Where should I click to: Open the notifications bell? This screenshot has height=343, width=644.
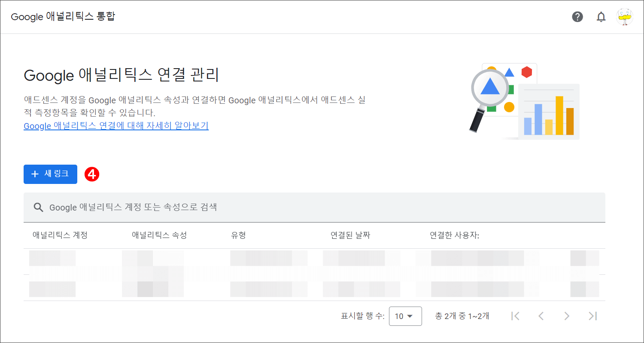click(x=601, y=17)
